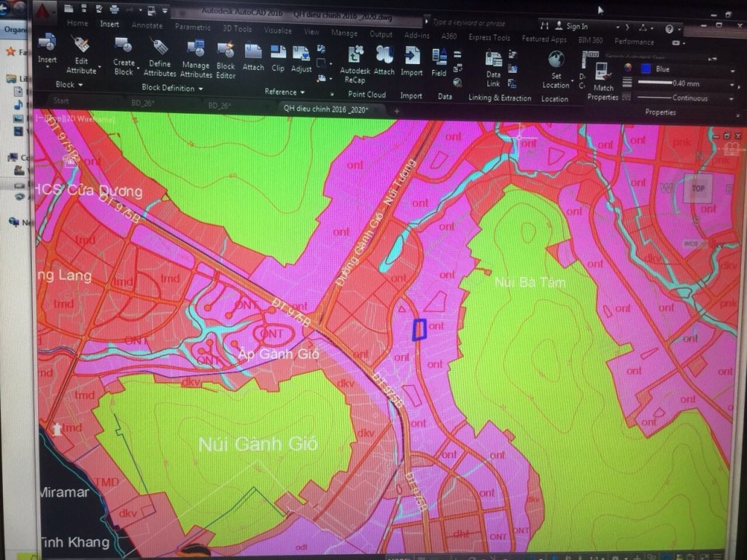Switch to the Annotate ribbon tab
This screenshot has width=747, height=560.
147,26
